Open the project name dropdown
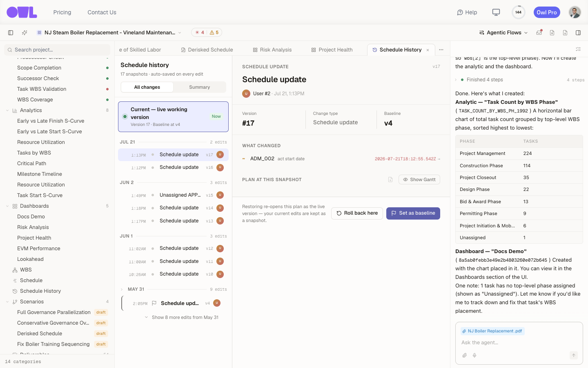Screen dimensions: 588x368 pyautogui.click(x=109, y=33)
